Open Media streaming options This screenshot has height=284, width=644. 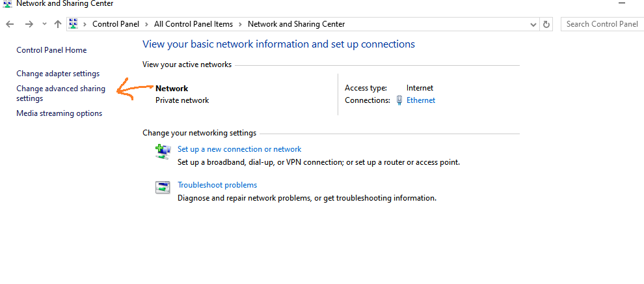click(59, 113)
